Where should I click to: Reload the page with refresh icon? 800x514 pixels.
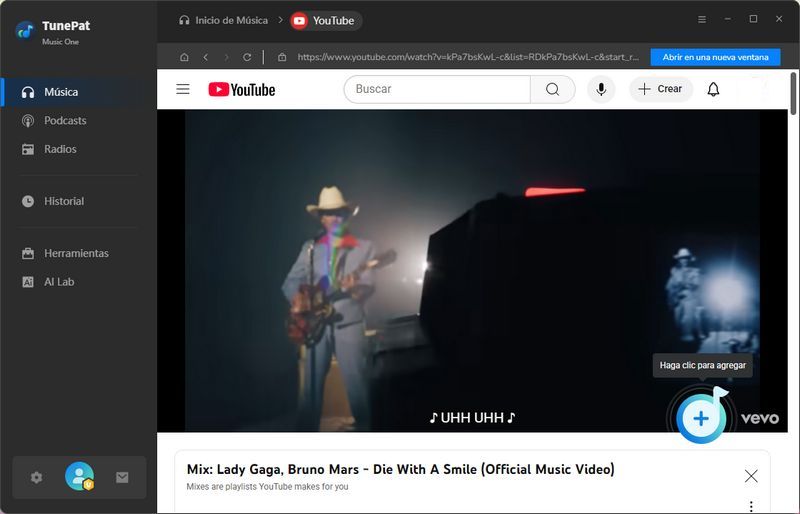click(247, 57)
